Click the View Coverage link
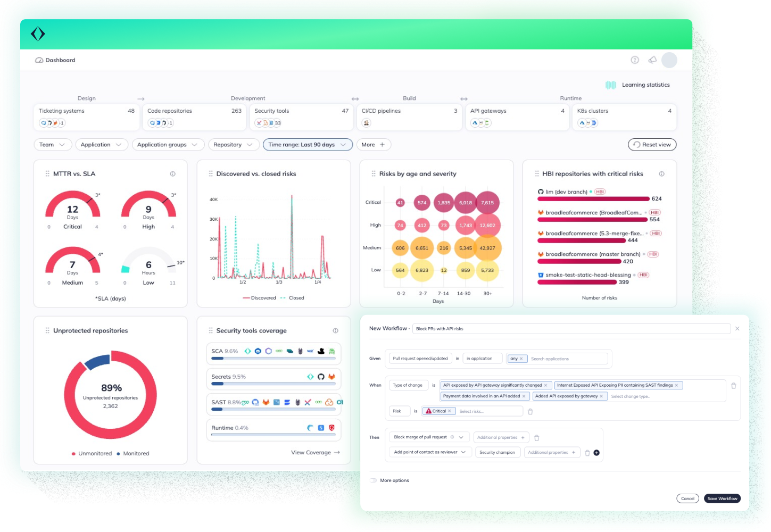Viewport: 771px width, 532px height. [315, 453]
